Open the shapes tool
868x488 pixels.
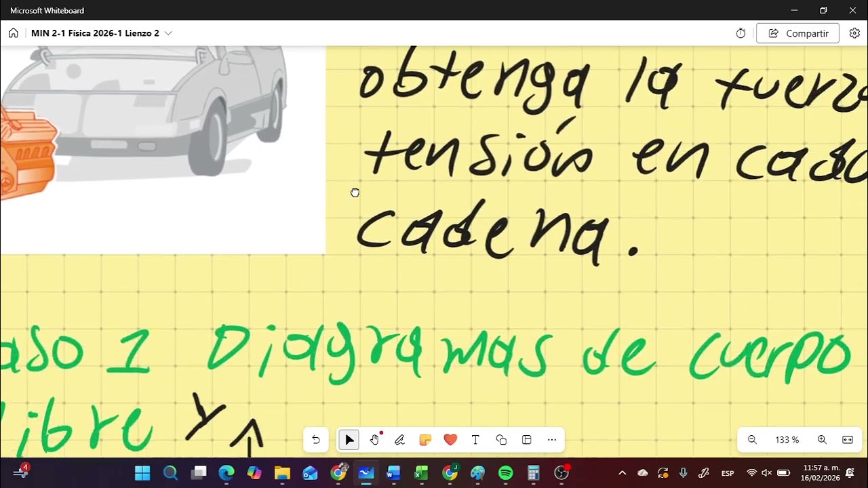click(501, 440)
